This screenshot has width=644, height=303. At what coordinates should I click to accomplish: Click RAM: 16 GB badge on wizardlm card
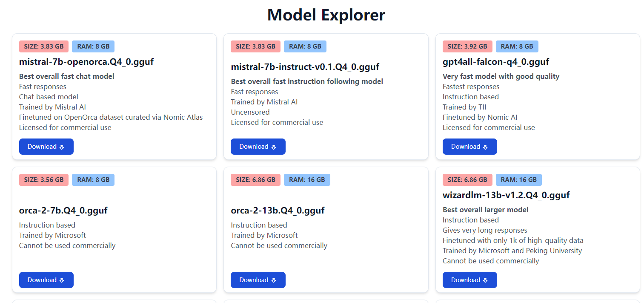tap(518, 180)
